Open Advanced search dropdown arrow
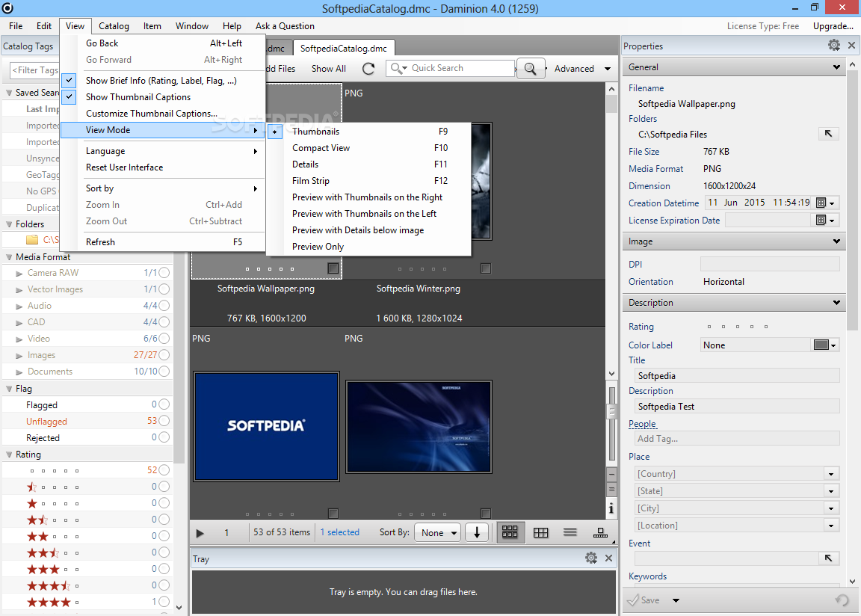The image size is (861, 616). [608, 69]
